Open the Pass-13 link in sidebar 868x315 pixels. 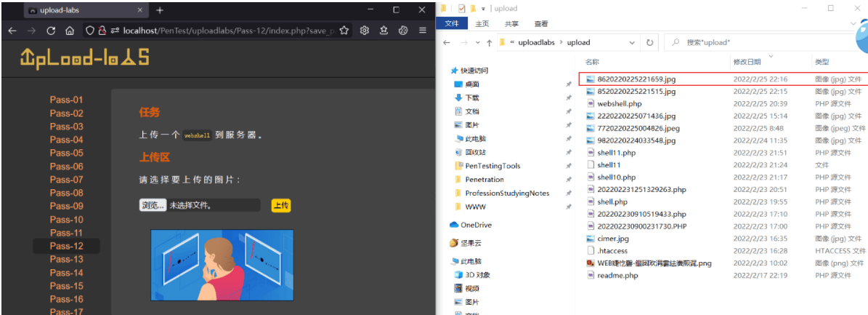coord(66,259)
